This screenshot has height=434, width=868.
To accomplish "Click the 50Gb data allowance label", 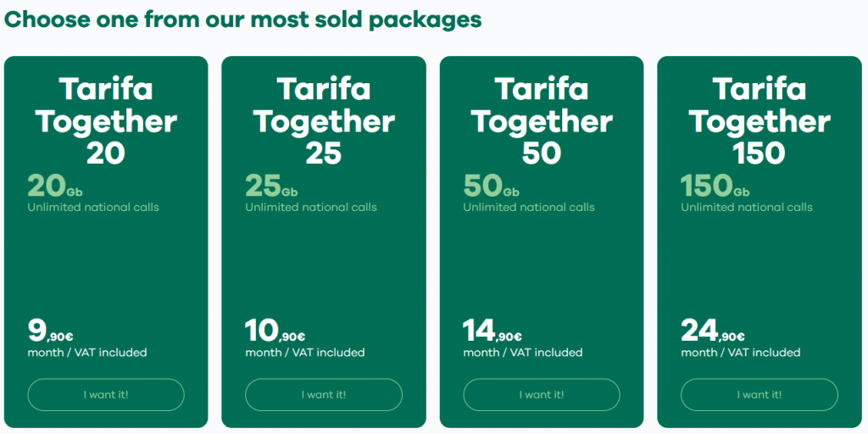I will click(x=491, y=186).
